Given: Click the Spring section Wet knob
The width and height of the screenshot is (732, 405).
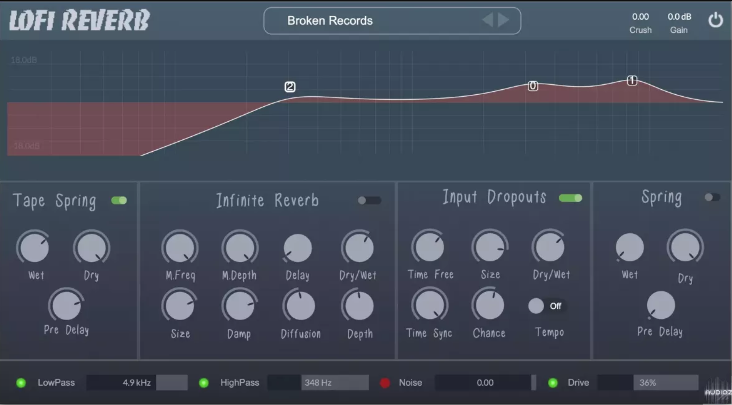Looking at the screenshot, I should coord(629,248).
